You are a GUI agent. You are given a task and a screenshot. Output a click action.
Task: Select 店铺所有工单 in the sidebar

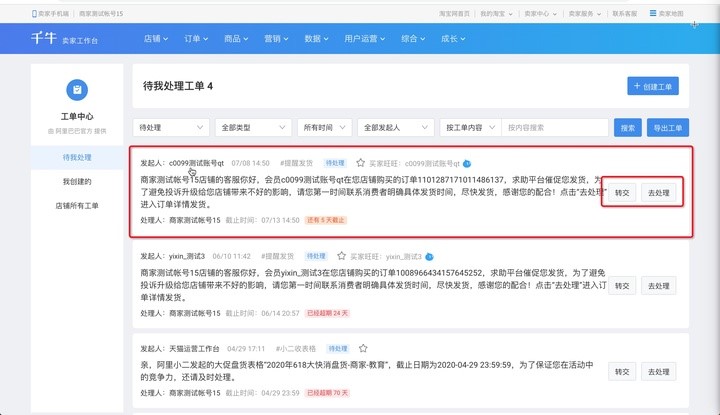pos(77,206)
